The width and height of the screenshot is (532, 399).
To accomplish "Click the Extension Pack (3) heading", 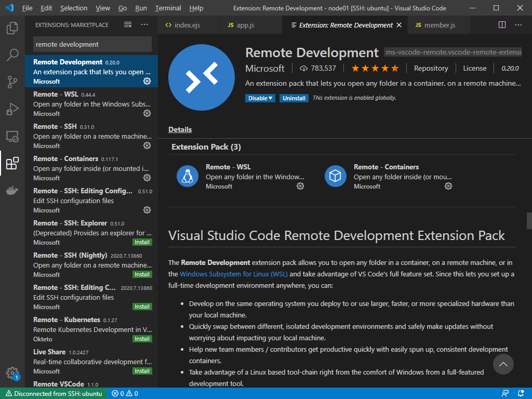I will [206, 147].
